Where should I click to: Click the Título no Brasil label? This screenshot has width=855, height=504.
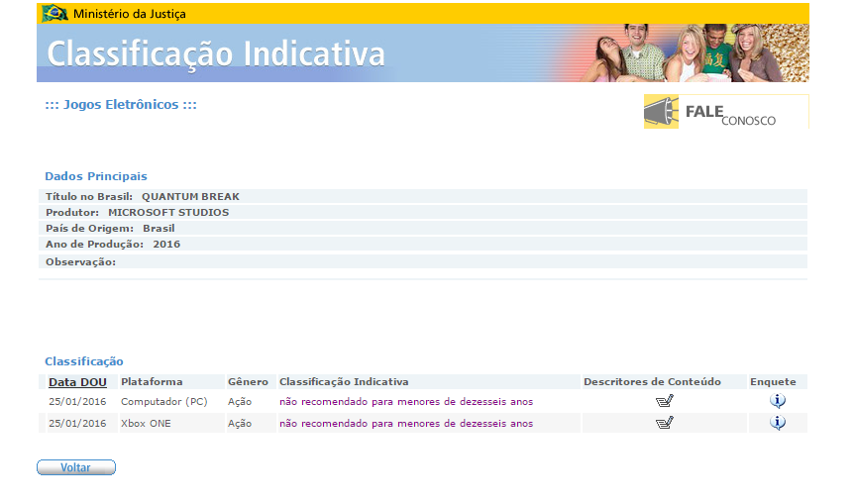[89, 197]
